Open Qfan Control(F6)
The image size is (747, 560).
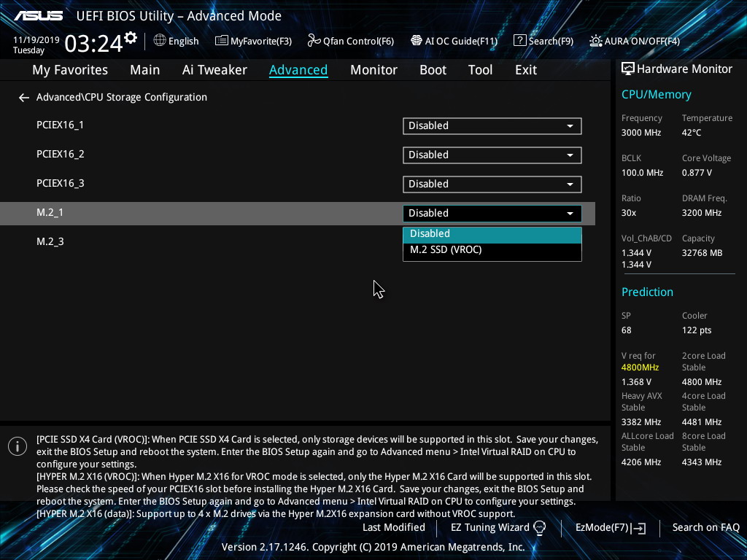point(351,41)
